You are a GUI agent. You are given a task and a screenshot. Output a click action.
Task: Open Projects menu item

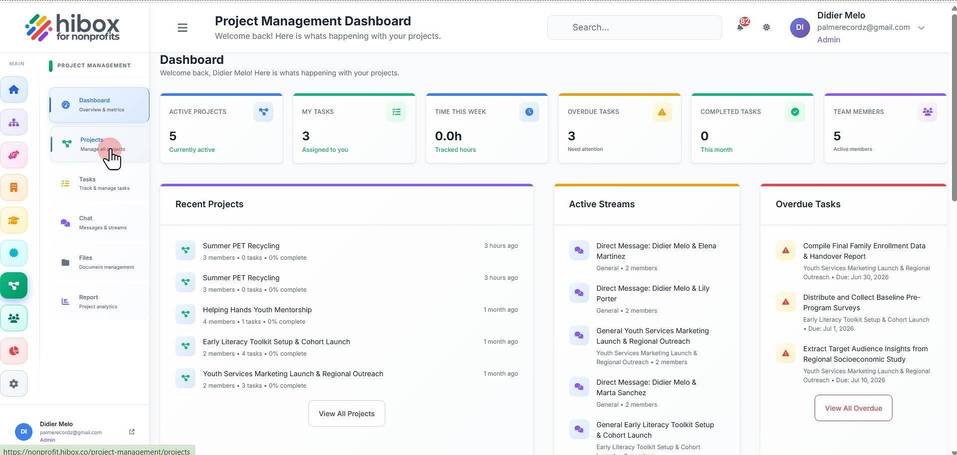pyautogui.click(x=99, y=144)
